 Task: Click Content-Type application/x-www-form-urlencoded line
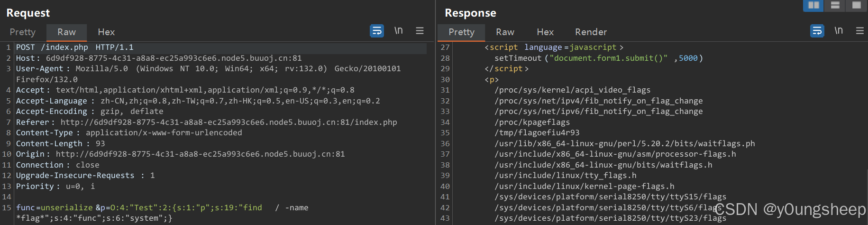tap(129, 133)
